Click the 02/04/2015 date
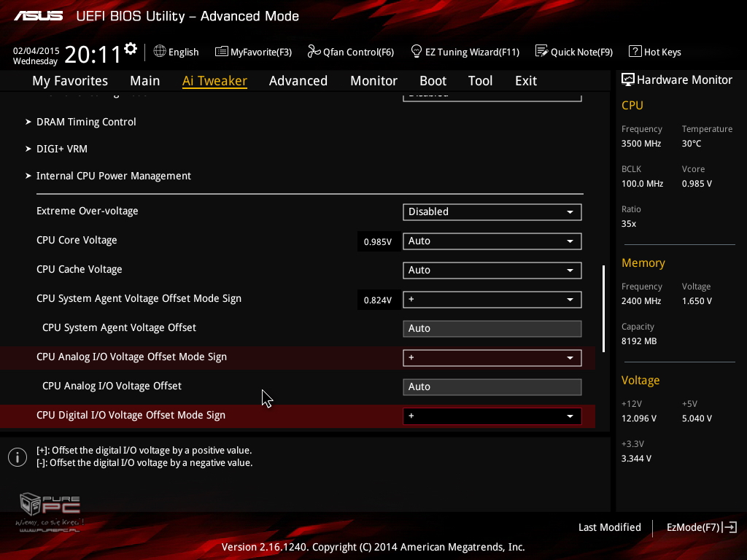 click(x=36, y=50)
